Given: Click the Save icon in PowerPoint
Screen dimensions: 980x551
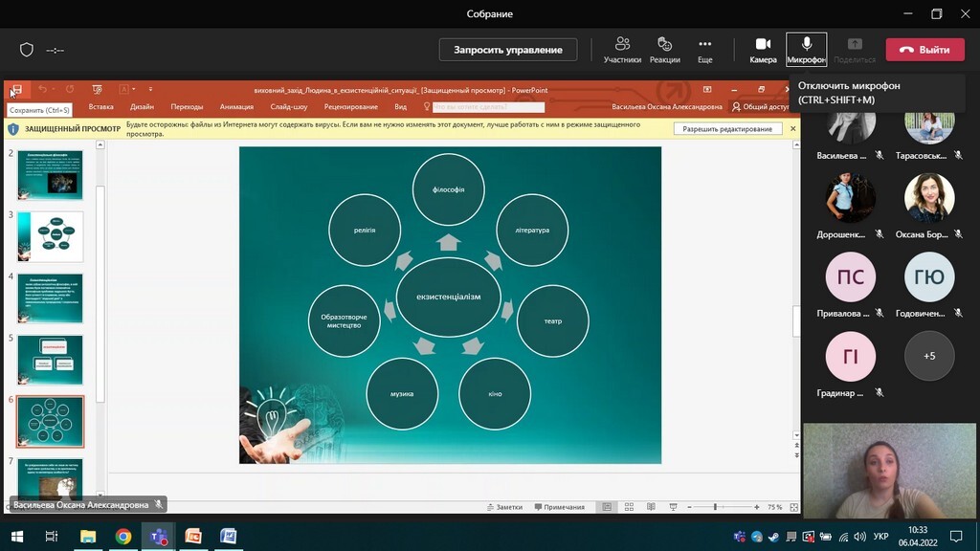Looking at the screenshot, I should coord(16,90).
